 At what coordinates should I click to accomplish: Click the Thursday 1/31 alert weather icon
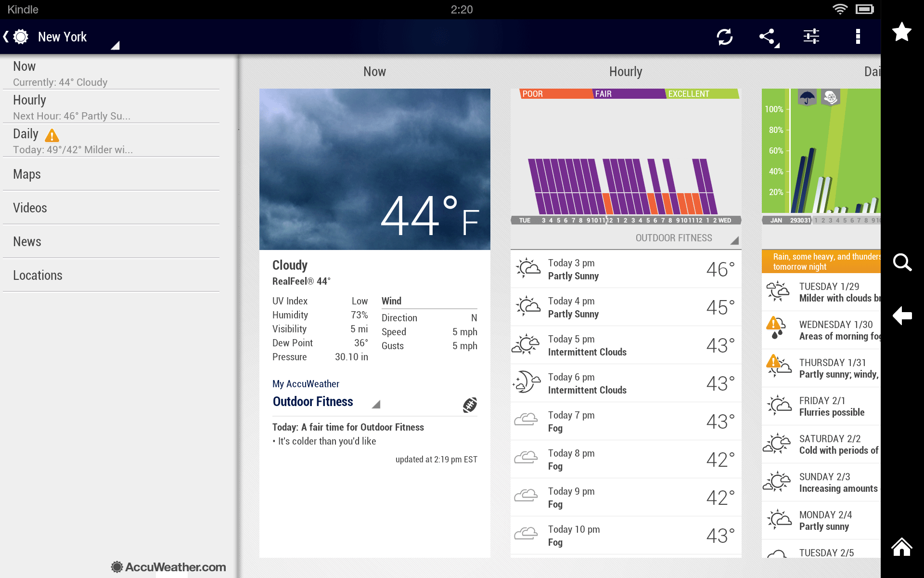point(778,366)
